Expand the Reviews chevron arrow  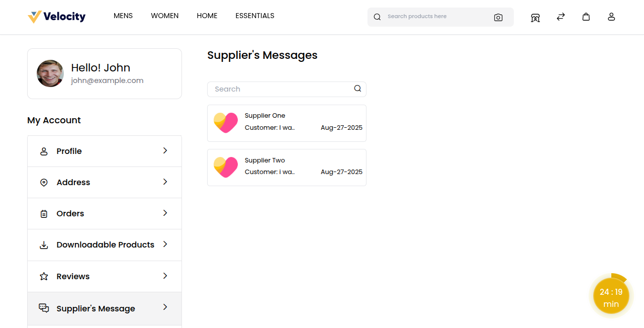point(165,276)
